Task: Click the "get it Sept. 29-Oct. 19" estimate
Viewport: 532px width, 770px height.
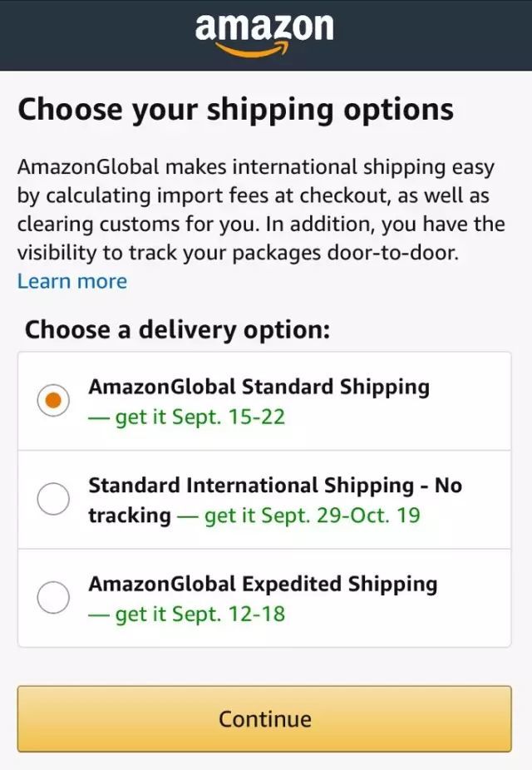Action: click(x=312, y=516)
